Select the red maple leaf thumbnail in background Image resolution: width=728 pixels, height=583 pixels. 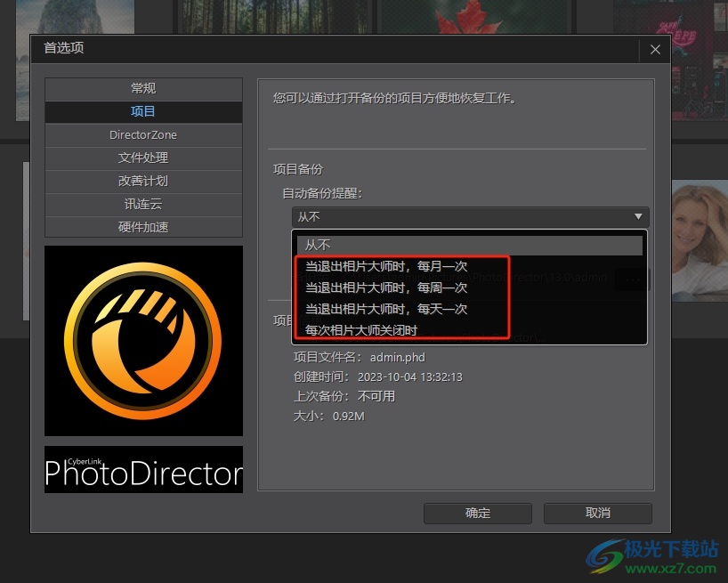click(x=474, y=17)
